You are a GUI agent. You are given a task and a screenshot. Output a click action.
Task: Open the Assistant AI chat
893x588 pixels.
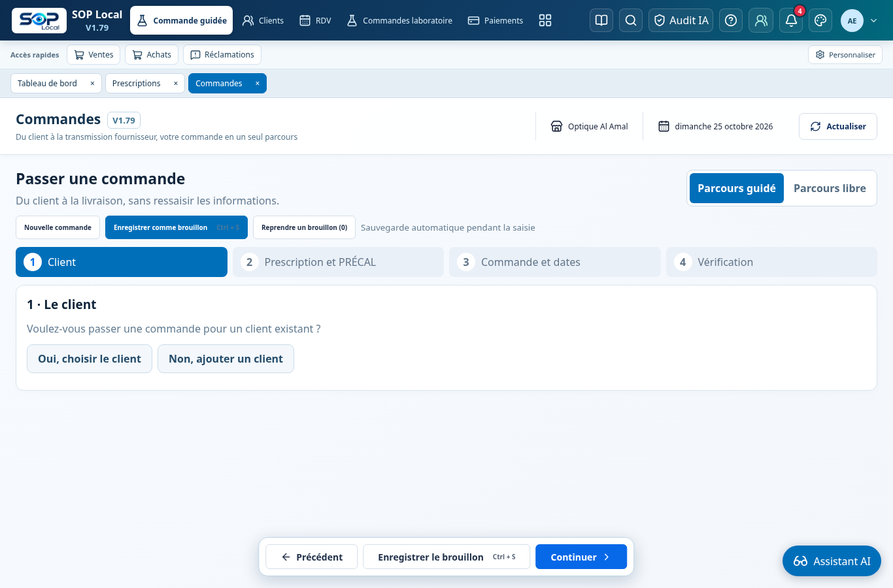(832, 561)
